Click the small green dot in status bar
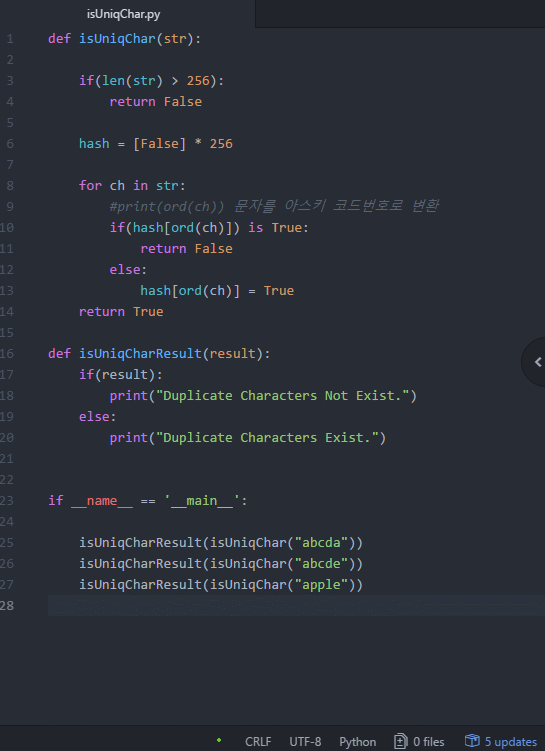The image size is (545, 751). point(219,740)
